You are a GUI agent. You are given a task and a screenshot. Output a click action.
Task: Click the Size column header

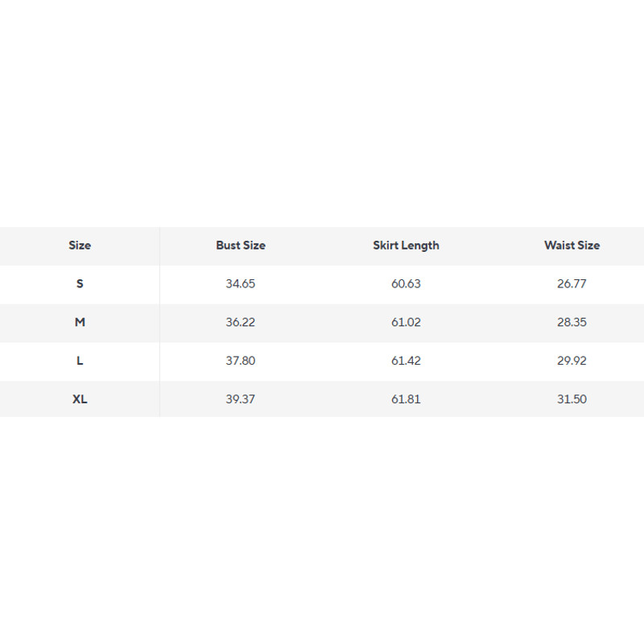pyautogui.click(x=80, y=246)
